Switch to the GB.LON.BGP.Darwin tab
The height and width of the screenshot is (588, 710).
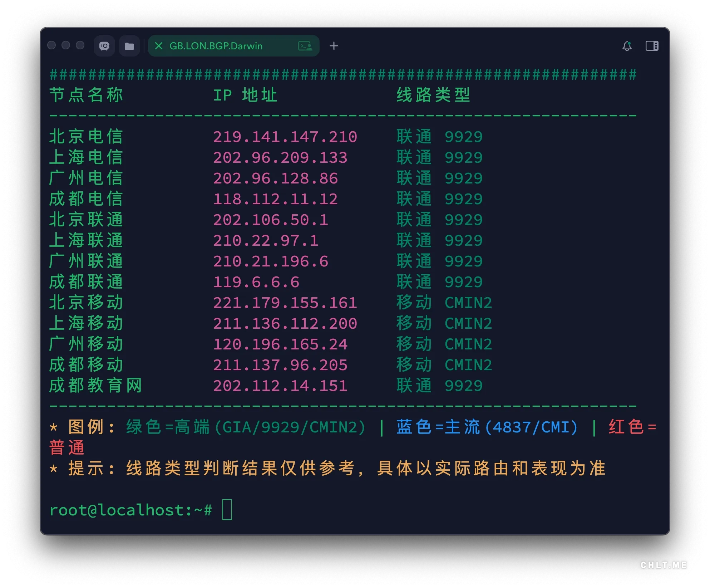click(233, 46)
